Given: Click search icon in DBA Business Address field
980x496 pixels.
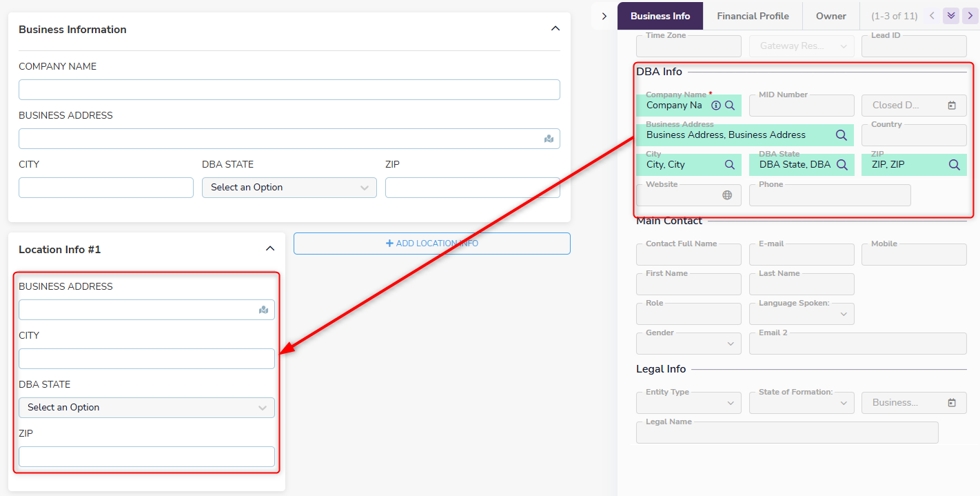Looking at the screenshot, I should (841, 135).
